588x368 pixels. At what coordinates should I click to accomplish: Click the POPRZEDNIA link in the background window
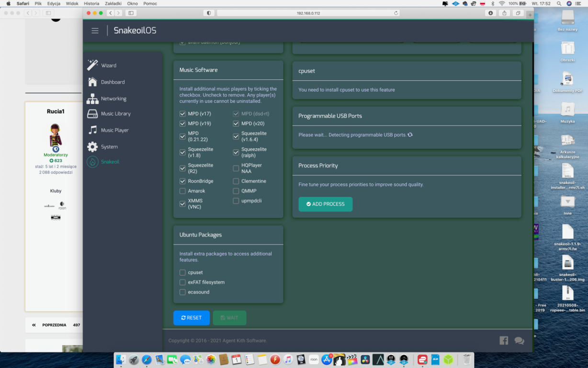54,325
